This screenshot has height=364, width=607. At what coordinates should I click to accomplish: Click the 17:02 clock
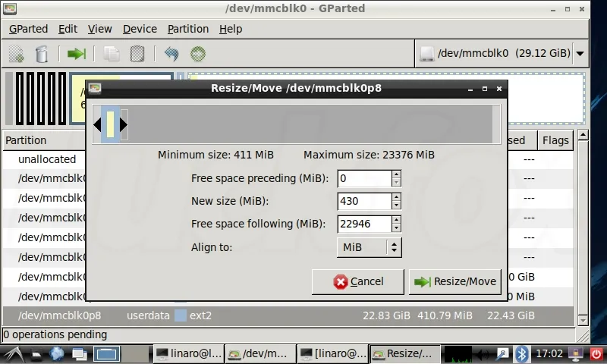(x=549, y=353)
